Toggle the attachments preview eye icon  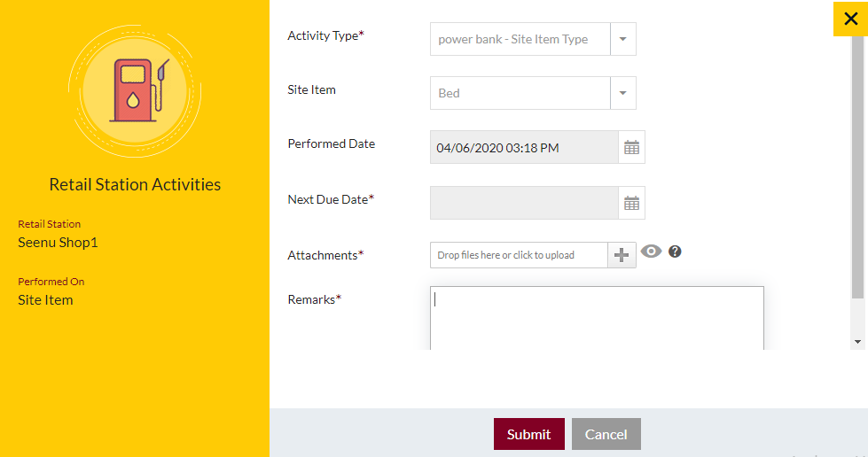(651, 252)
